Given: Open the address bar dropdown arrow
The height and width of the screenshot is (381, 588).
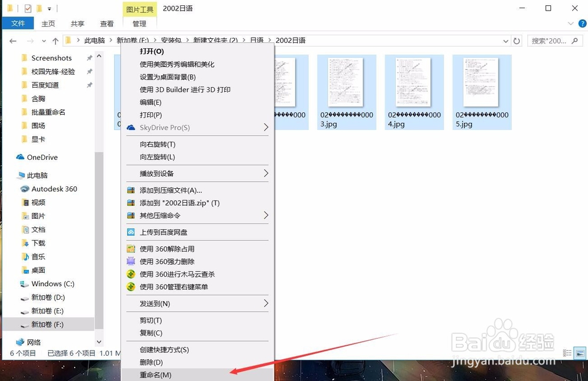Looking at the screenshot, I should coord(505,40).
